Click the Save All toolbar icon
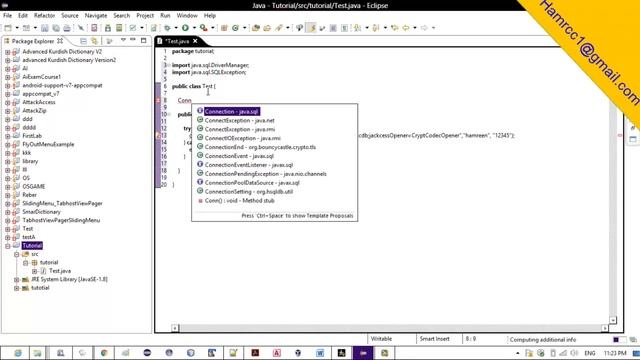 point(56,28)
